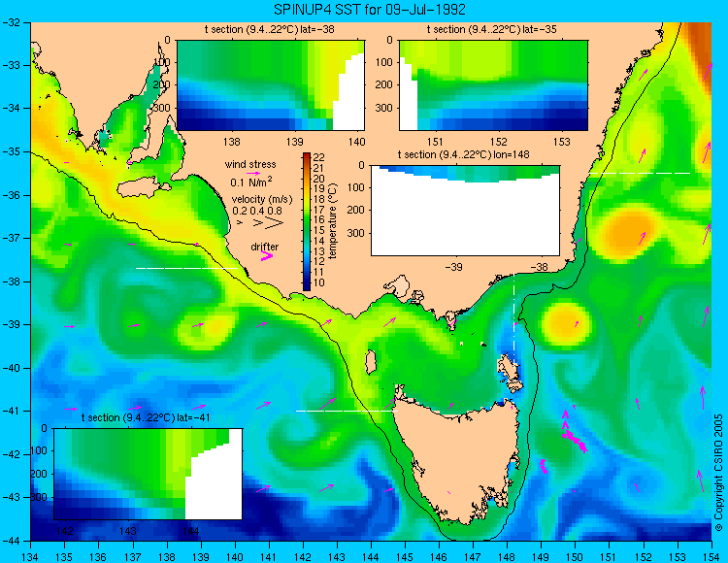Click the "© Copyright CSIRO 2005" text
This screenshot has width=728, height=563.
pos(718,473)
